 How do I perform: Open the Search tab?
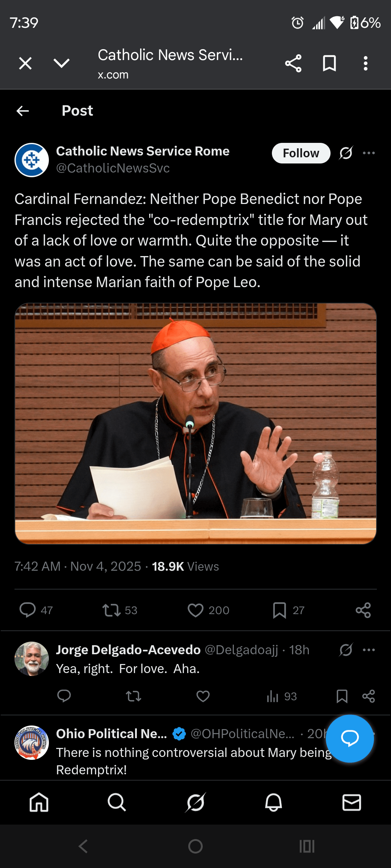click(x=117, y=803)
